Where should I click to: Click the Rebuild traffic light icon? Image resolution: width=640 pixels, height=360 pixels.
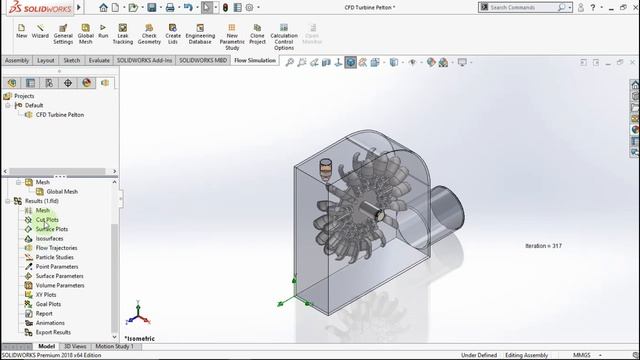click(225, 7)
